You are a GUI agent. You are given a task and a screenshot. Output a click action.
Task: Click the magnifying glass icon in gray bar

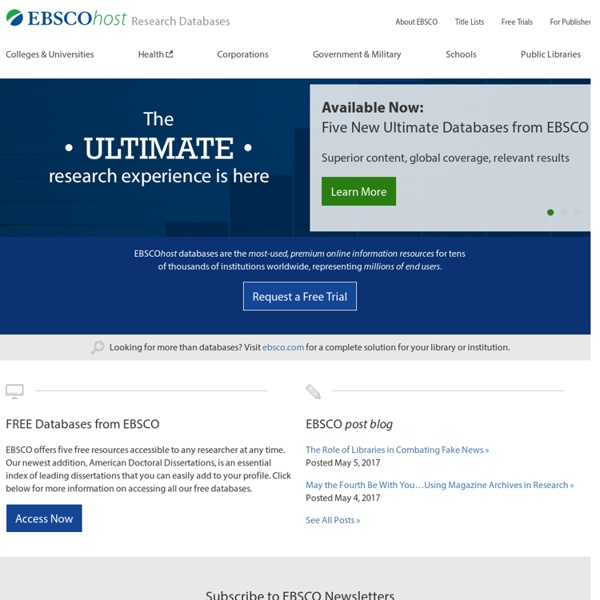coord(98,347)
